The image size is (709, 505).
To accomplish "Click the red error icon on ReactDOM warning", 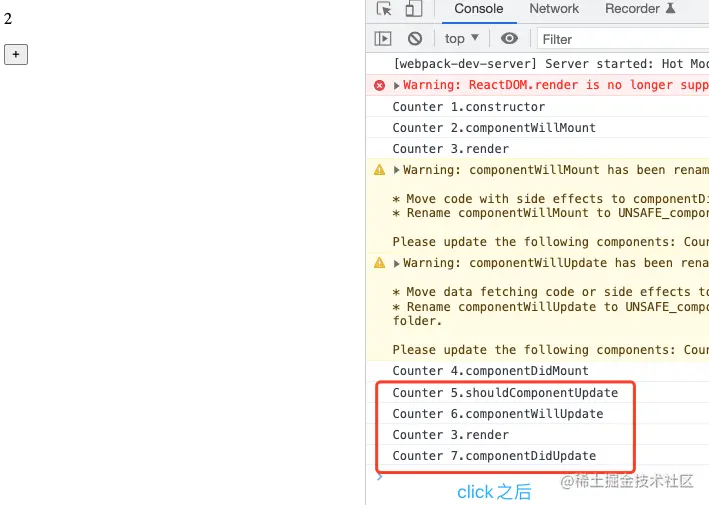I will [x=379, y=85].
